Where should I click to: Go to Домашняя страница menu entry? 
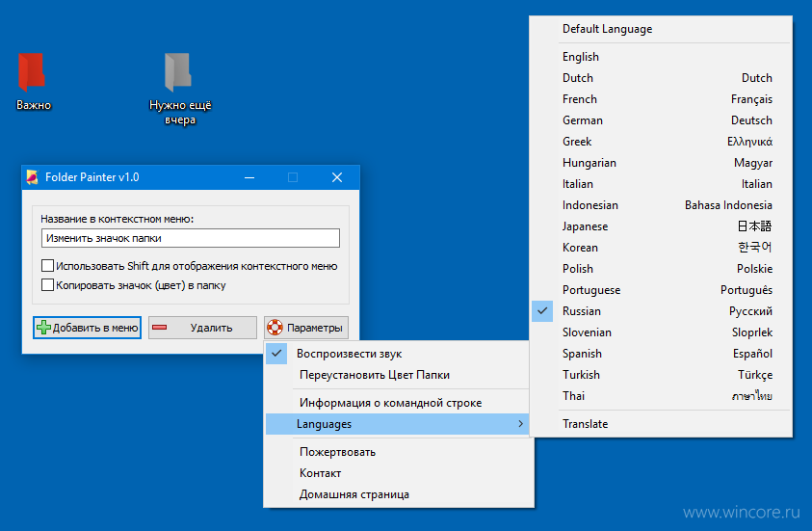point(399,494)
